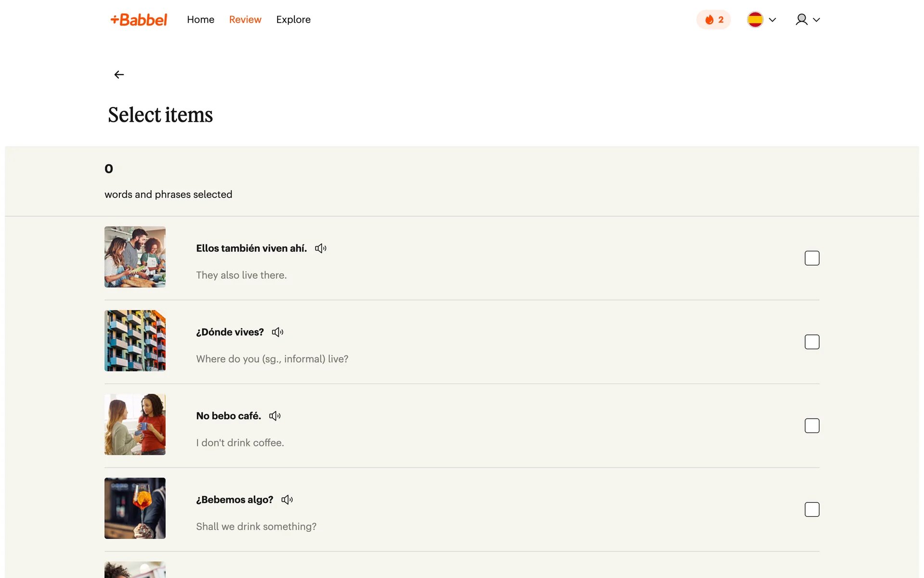Expand the language selector chevron
The width and height of the screenshot is (924, 578).
pyautogui.click(x=772, y=20)
